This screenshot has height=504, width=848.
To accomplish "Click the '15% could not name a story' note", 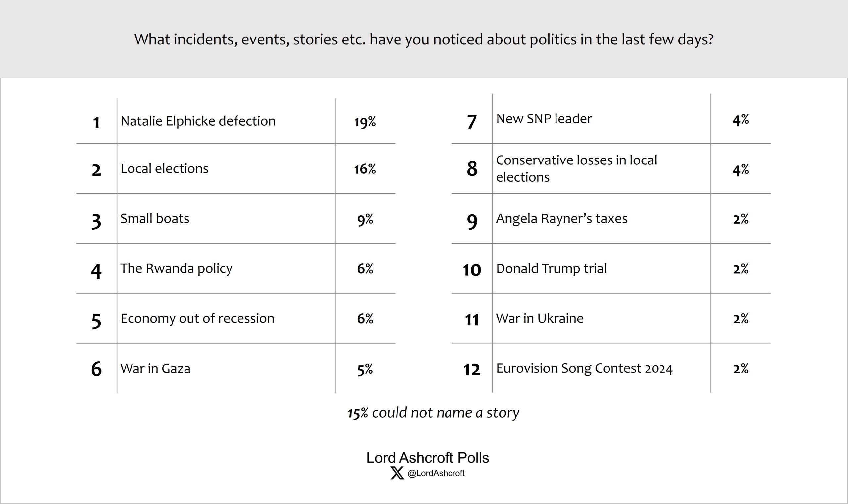I will coord(433,413).
